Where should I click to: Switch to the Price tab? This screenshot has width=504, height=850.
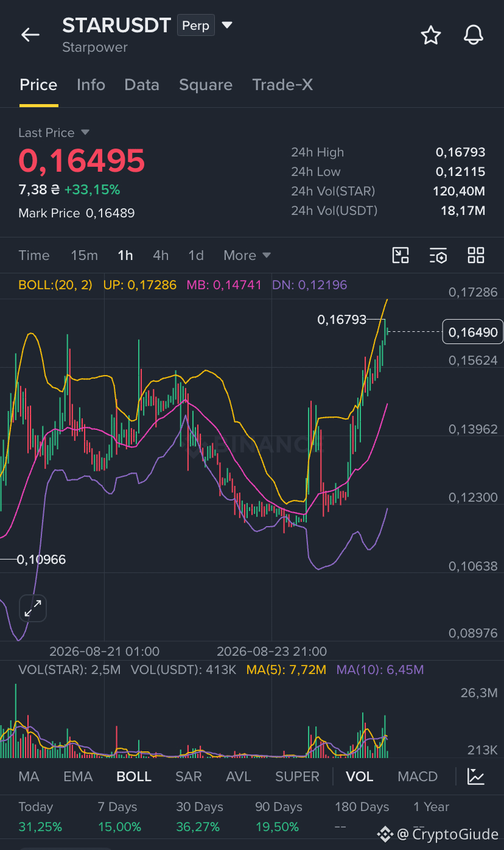38,85
